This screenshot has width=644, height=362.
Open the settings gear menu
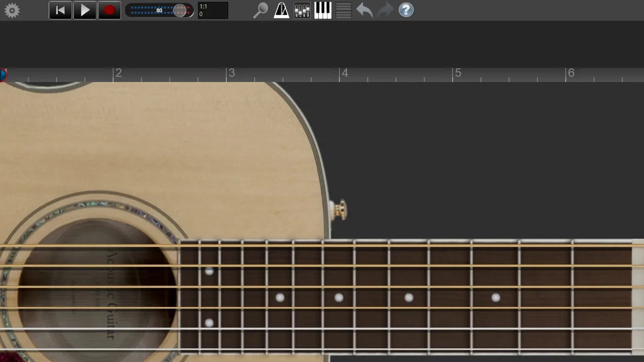pyautogui.click(x=12, y=10)
